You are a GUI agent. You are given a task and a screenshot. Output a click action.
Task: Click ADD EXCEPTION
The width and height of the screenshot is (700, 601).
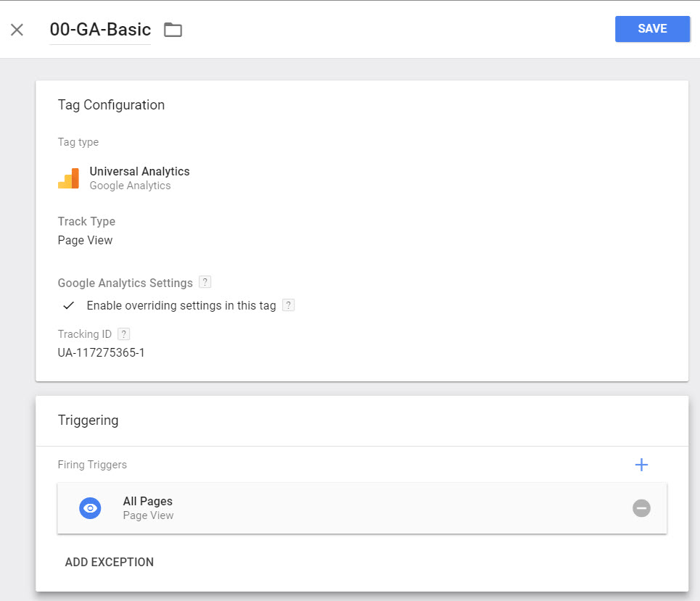pyautogui.click(x=109, y=562)
